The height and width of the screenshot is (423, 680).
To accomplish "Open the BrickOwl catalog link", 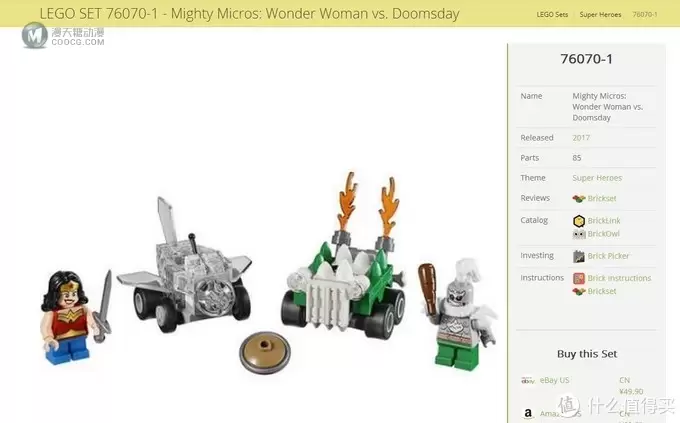I will 603,234.
